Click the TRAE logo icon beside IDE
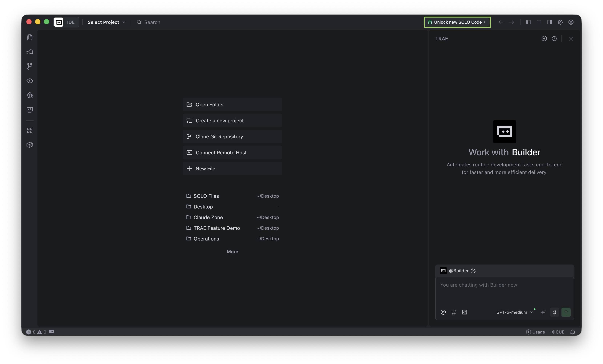This screenshot has height=364, width=603. pyautogui.click(x=59, y=22)
